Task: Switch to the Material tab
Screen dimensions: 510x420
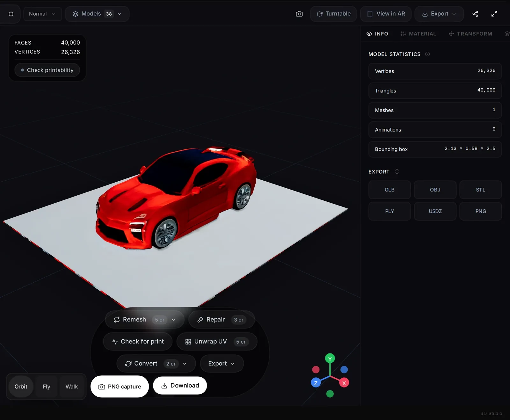Action: (418, 34)
